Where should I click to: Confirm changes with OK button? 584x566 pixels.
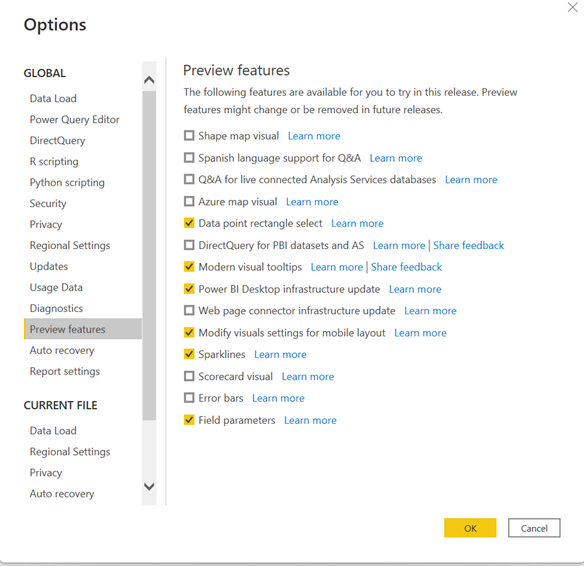click(x=470, y=528)
